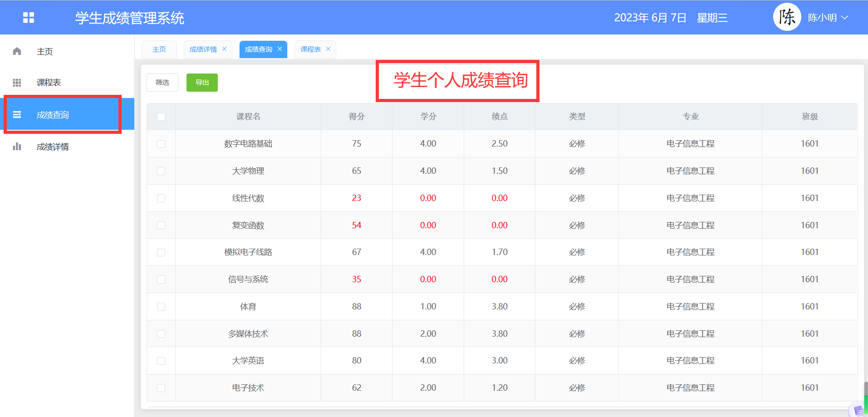The image size is (868, 417).
Task: Click the 课程名 column header
Action: pos(248,117)
